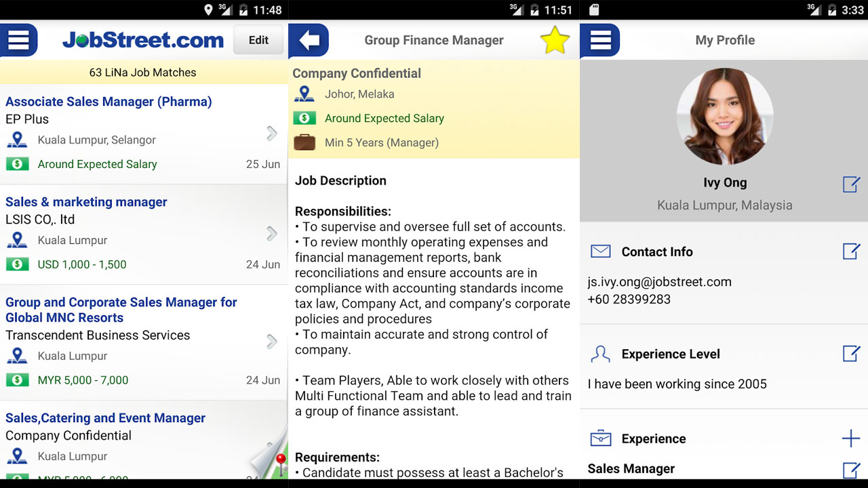This screenshot has width=868, height=488.
Task: Tap briefcase icon beside Min 5 Years (Manager)
Action: pyautogui.click(x=304, y=142)
